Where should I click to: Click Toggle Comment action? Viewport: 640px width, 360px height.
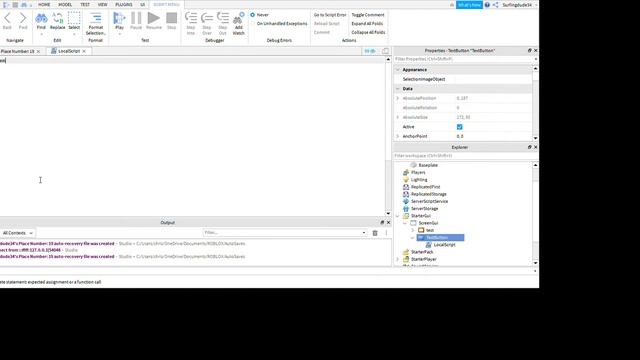tap(368, 15)
